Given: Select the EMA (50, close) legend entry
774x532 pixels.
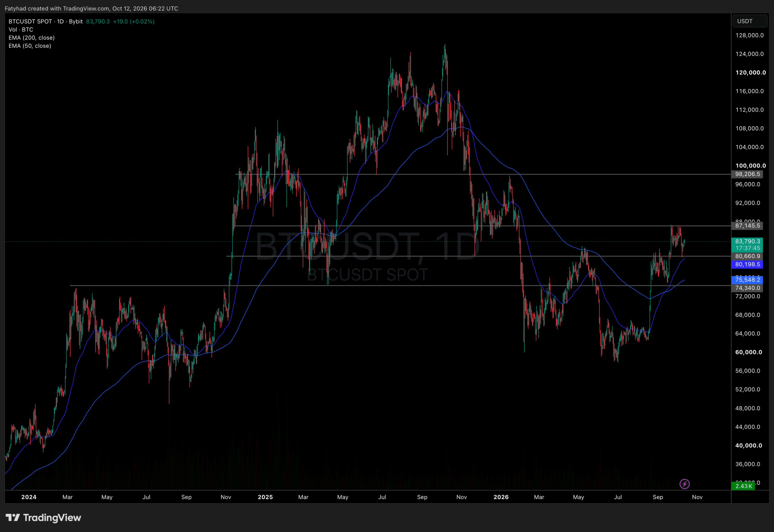Looking at the screenshot, I should [30, 46].
